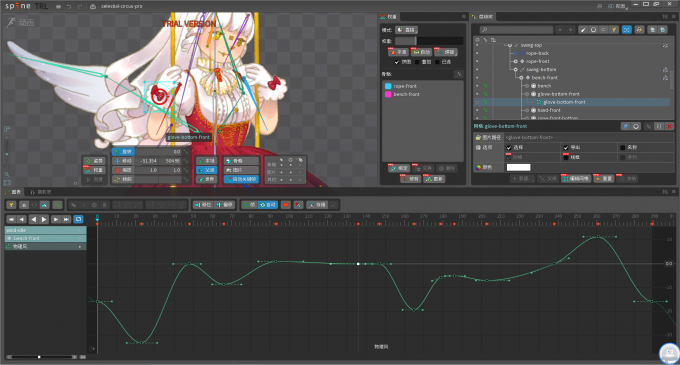Select the wind-idle timeline row
Image resolution: width=680 pixels, height=365 pixels.
click(x=46, y=230)
